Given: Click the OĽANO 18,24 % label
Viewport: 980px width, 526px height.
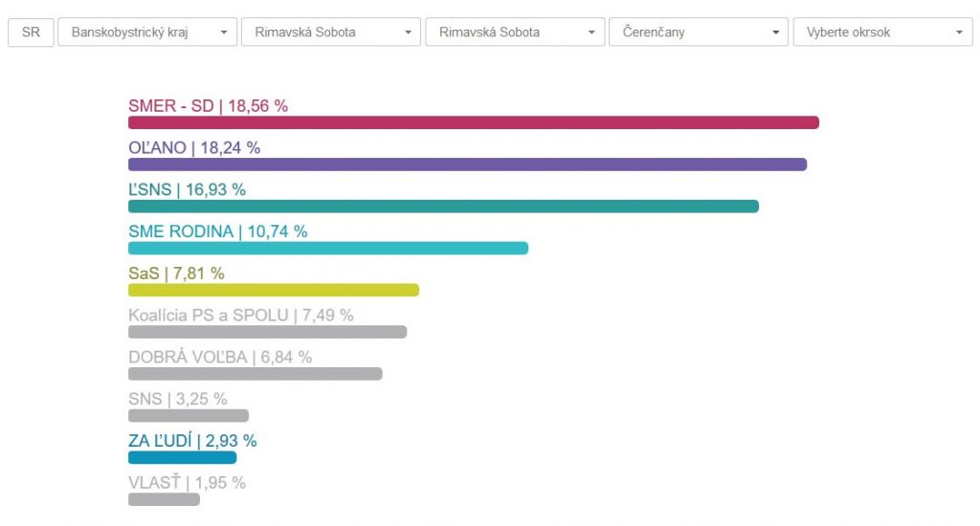Looking at the screenshot, I should 194,148.
